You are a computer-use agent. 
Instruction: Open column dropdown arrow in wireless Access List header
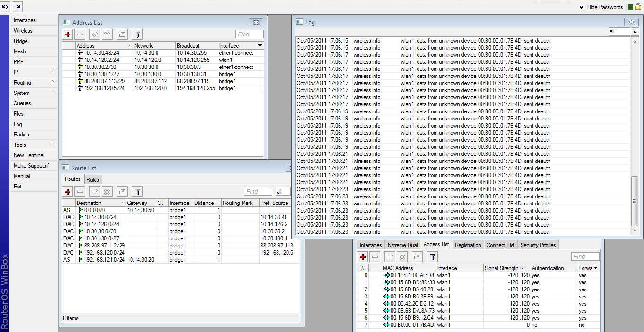596,268
